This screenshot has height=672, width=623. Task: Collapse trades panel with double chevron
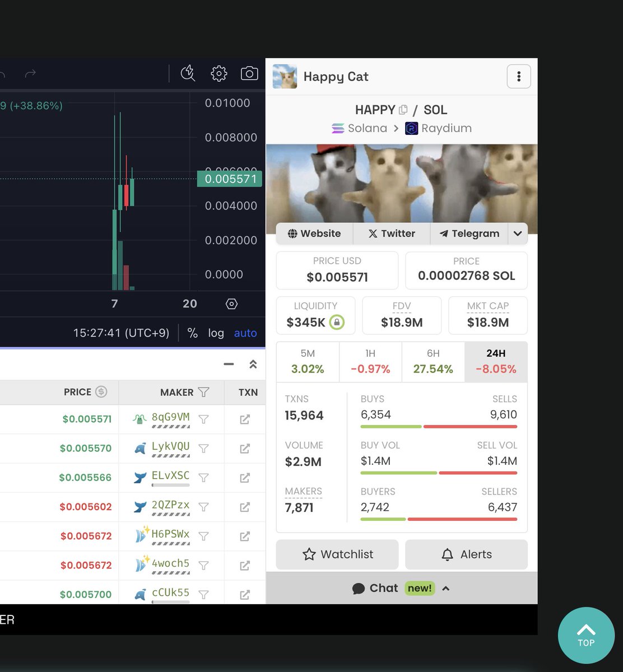[x=253, y=364]
